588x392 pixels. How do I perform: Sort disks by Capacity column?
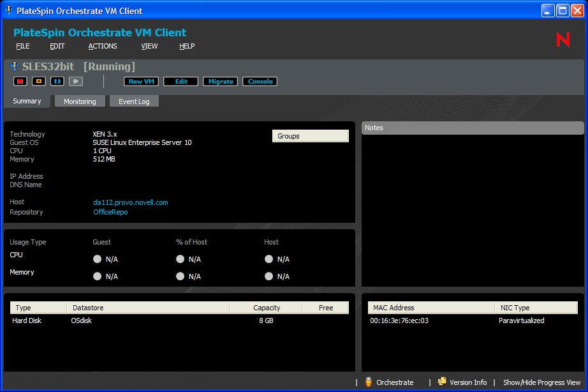[266, 308]
